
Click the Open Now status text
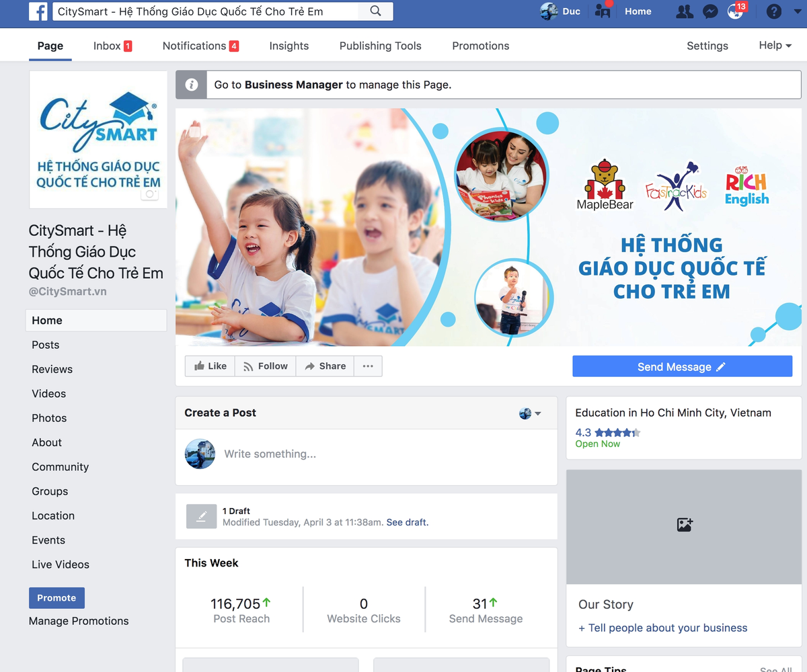598,444
